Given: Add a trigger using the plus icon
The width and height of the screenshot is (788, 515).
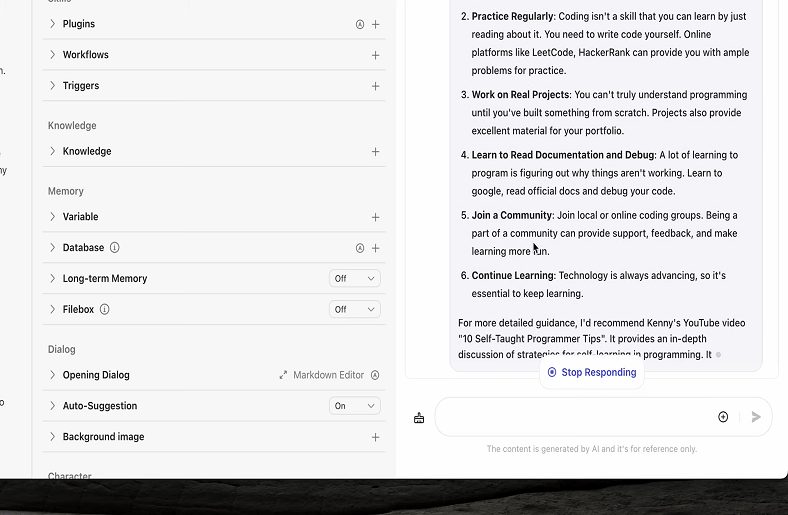Looking at the screenshot, I should [375, 86].
